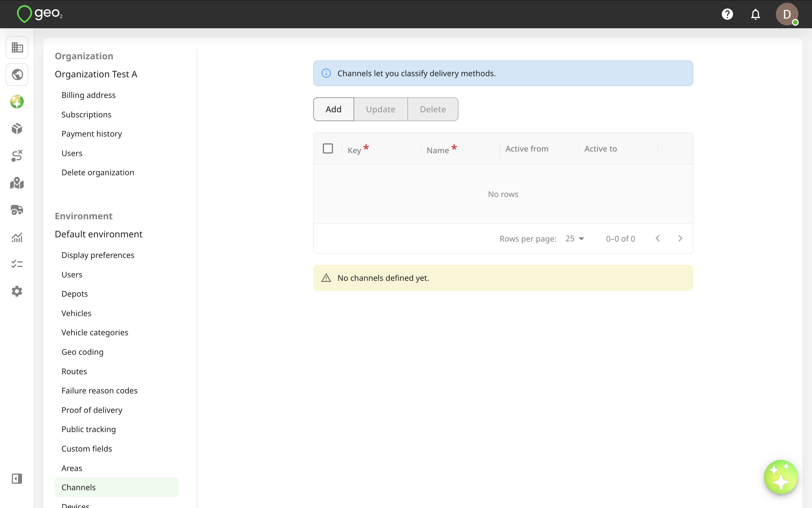Open Proof of delivery settings
The image size is (812, 508).
pos(92,410)
